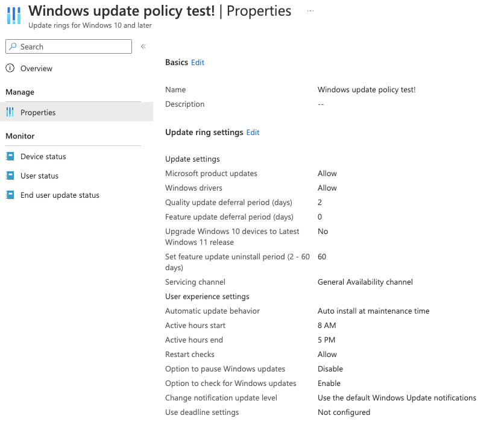
Task: Click the update rings icon beside page title
Action: click(13, 14)
